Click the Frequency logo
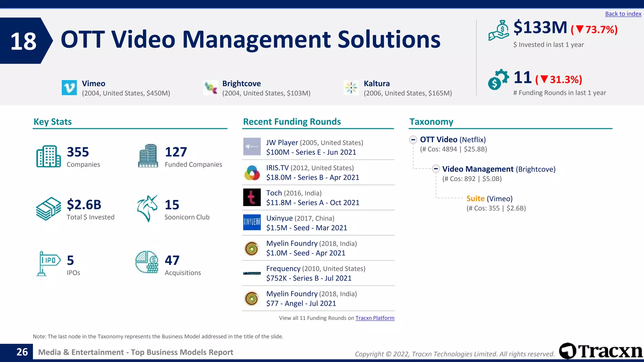 pyautogui.click(x=252, y=273)
